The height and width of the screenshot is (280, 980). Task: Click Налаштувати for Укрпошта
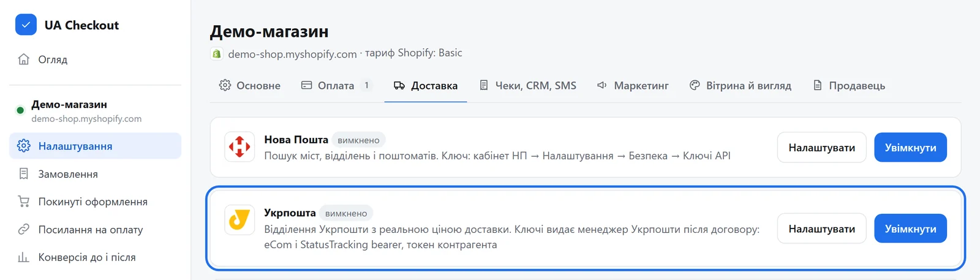pos(821,229)
